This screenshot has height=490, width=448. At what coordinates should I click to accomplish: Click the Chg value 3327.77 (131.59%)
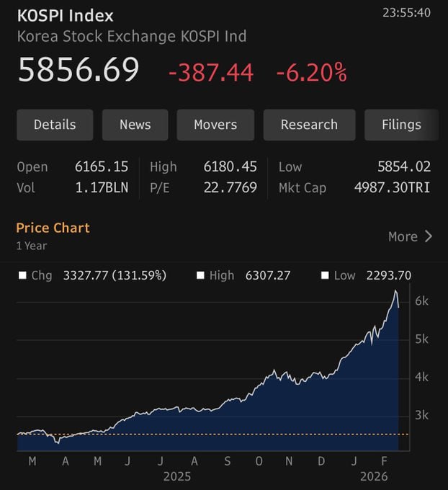tap(115, 275)
